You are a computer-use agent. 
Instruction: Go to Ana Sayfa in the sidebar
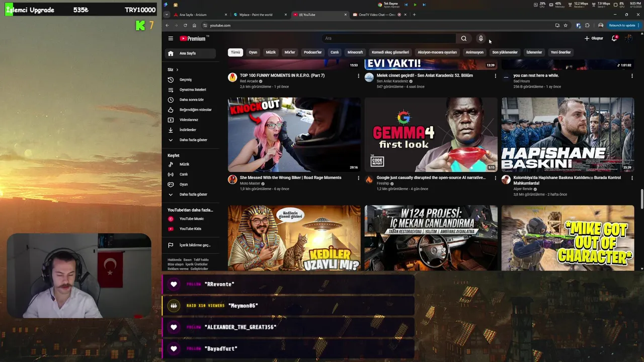coord(191,53)
